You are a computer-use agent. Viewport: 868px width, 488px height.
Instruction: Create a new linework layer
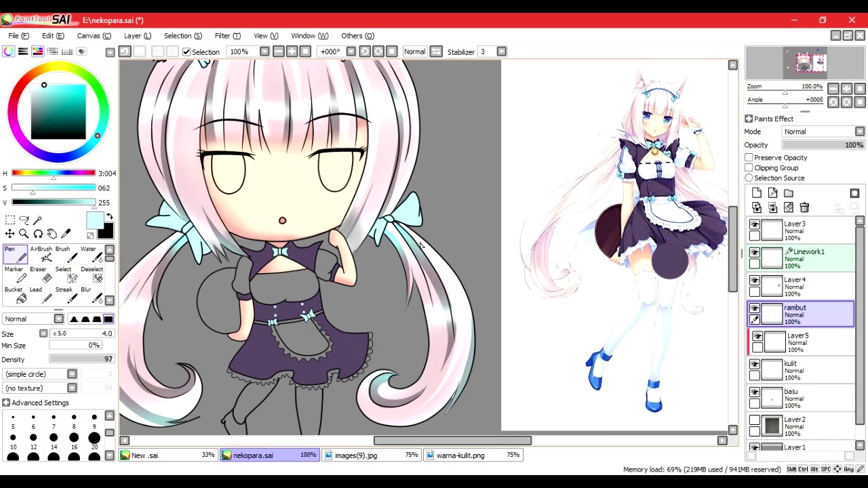pyautogui.click(x=772, y=193)
